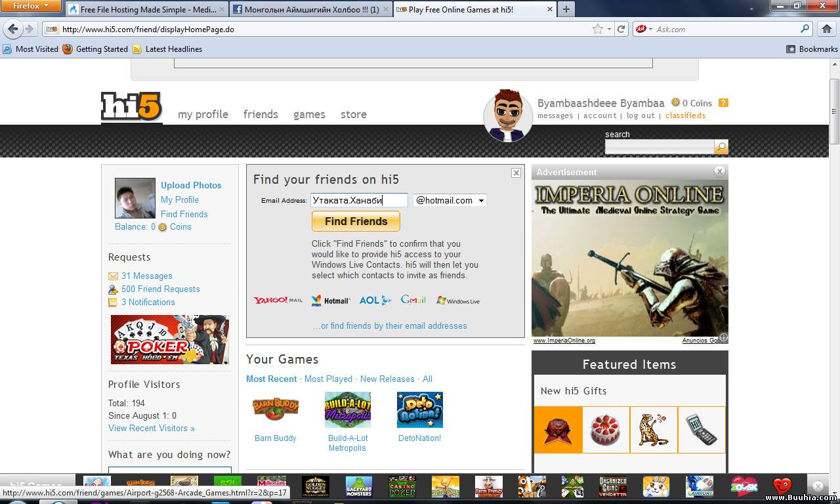Click the yellow help question mark icon

click(x=723, y=102)
